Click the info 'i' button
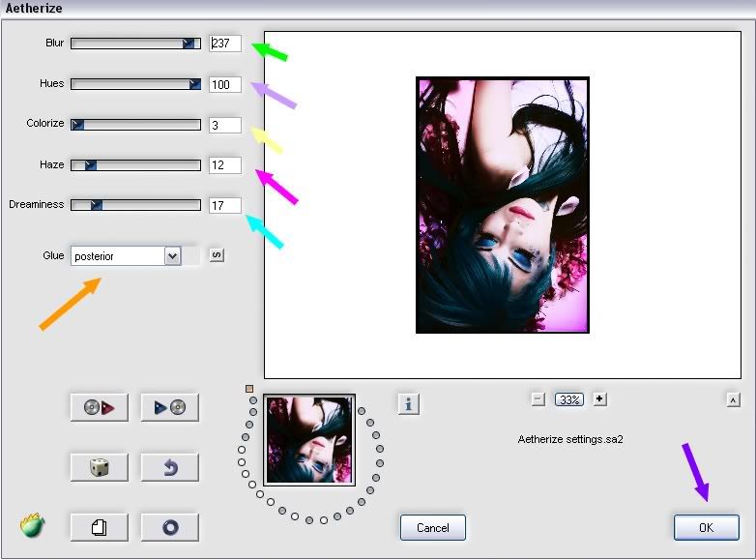Viewport: 756px width, 560px height. click(x=409, y=403)
